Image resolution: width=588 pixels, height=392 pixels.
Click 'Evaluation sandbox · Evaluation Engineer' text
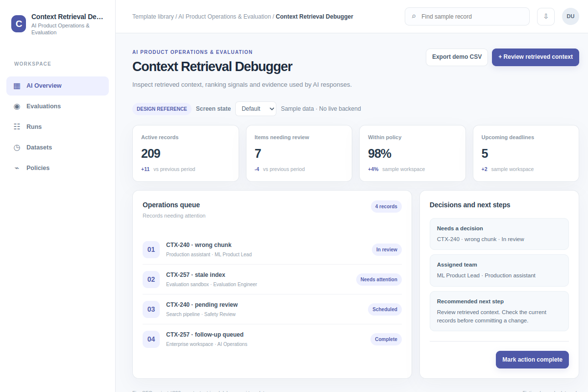coord(212,285)
